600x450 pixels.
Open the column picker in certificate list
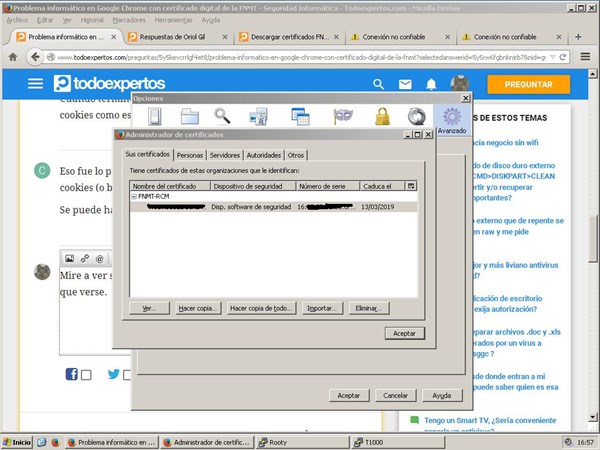(410, 186)
